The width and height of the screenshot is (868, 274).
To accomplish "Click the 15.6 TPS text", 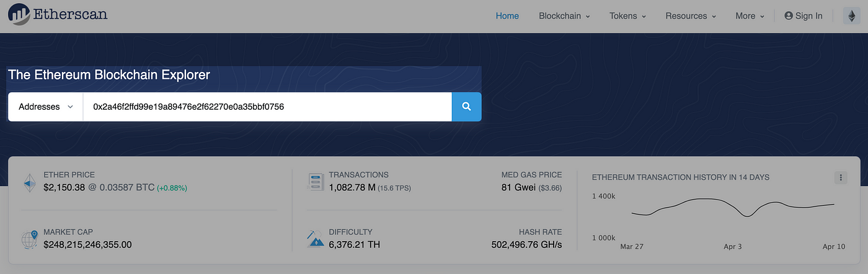I will coord(394,188).
